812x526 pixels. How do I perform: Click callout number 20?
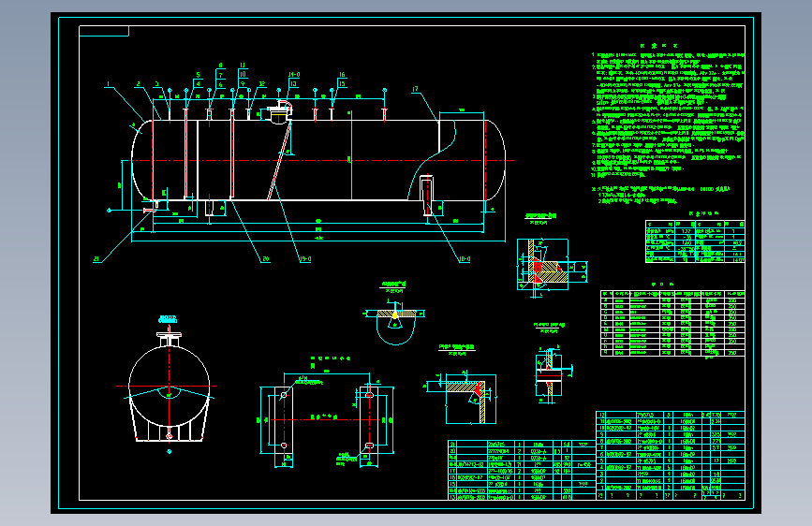pos(266,259)
